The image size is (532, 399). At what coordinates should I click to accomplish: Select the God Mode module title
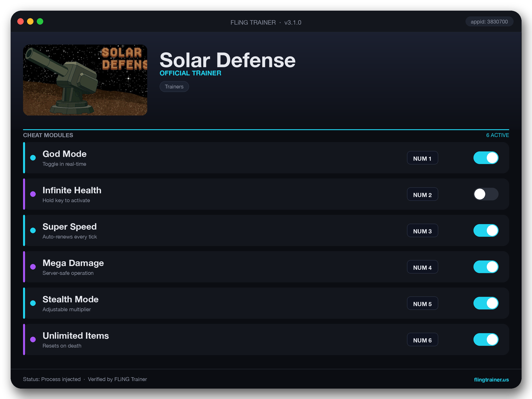coord(65,154)
